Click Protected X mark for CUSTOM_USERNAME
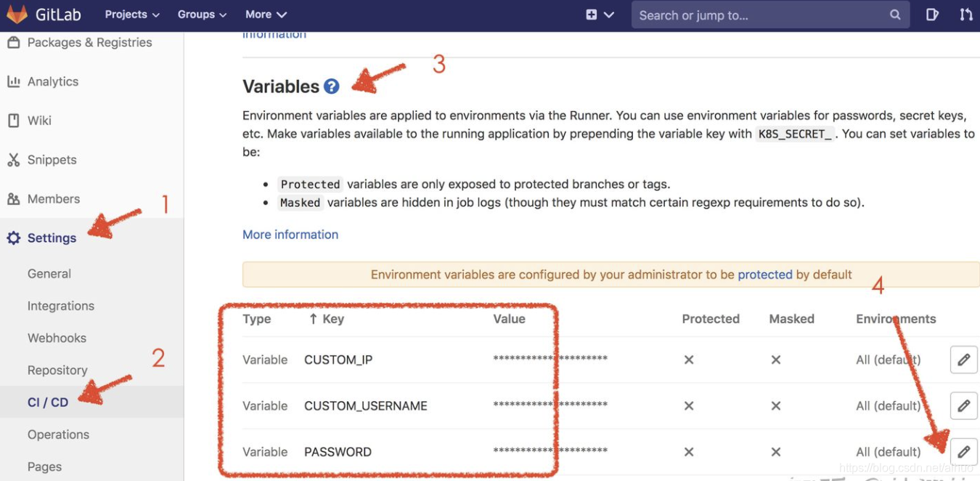 point(689,405)
